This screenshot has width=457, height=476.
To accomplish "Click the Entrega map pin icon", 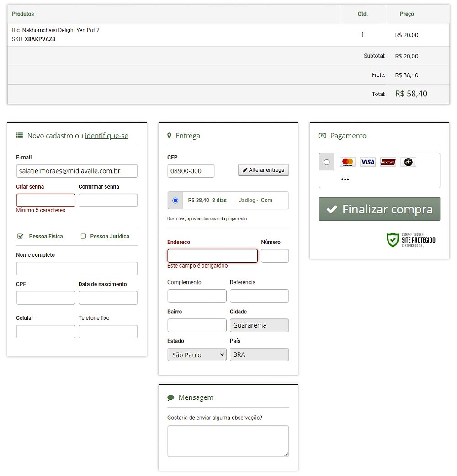I will point(170,136).
